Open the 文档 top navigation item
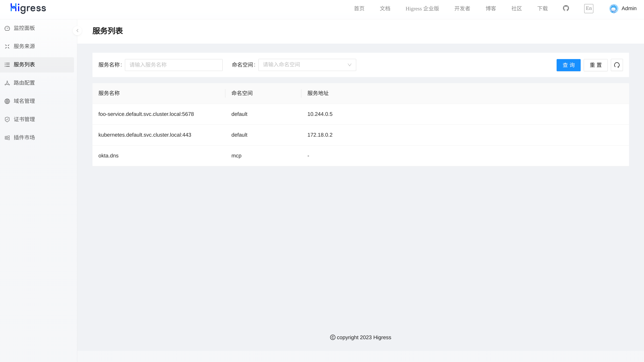Image resolution: width=644 pixels, height=362 pixels. 385,9
